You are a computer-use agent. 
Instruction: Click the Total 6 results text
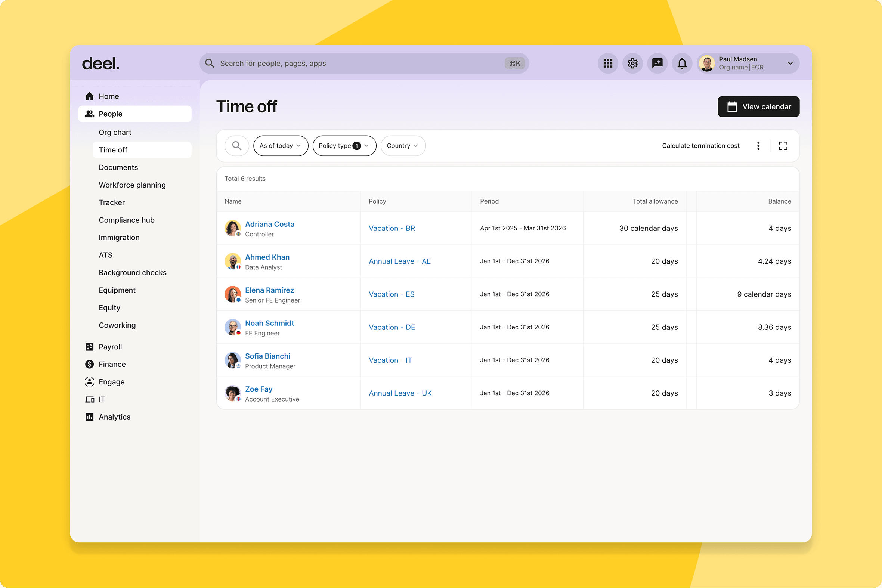(245, 179)
